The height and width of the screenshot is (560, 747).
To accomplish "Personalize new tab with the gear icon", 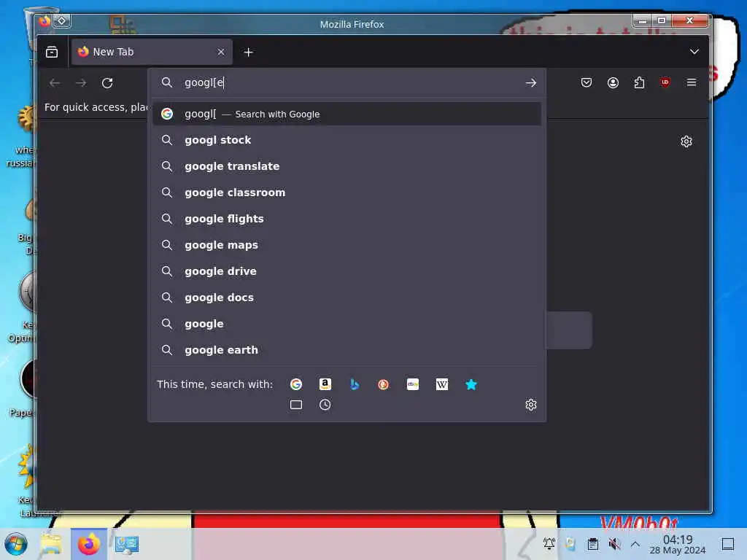I will click(x=686, y=141).
